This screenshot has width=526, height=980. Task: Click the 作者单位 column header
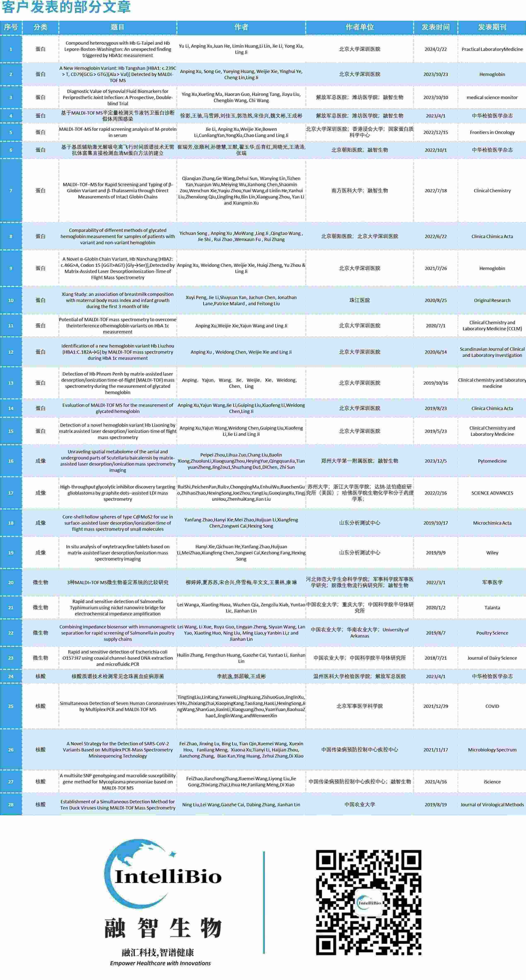click(359, 27)
